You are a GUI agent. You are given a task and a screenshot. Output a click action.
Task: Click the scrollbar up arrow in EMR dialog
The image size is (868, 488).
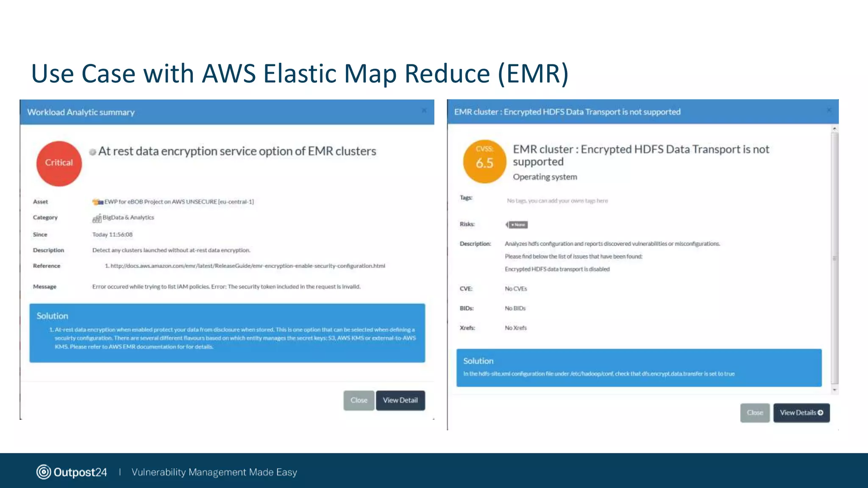coord(835,128)
